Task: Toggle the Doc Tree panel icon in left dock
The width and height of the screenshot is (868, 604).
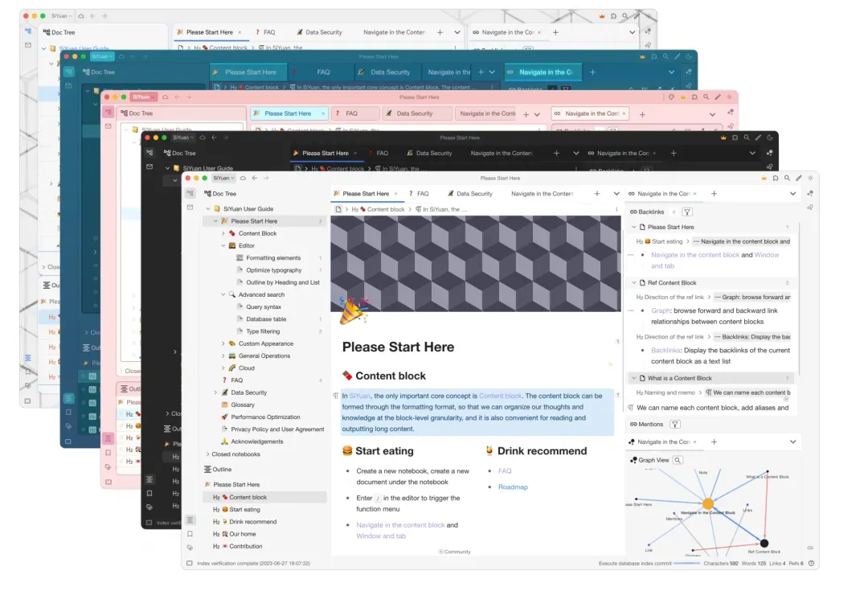Action: [x=190, y=194]
